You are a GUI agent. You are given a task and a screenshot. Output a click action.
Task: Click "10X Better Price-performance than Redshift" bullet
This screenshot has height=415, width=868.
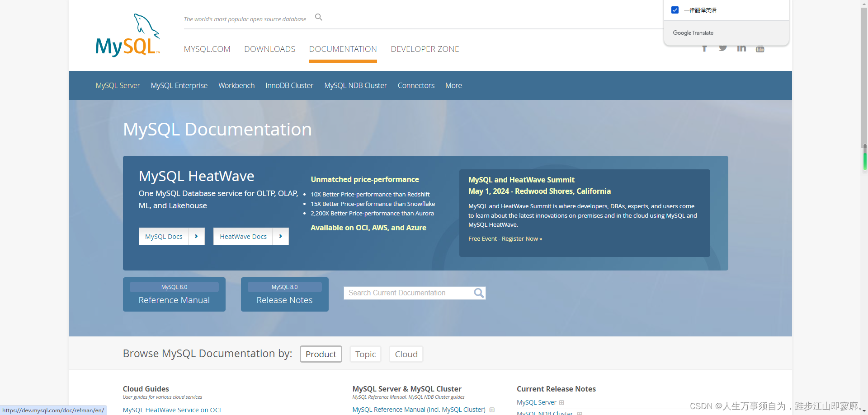click(370, 194)
